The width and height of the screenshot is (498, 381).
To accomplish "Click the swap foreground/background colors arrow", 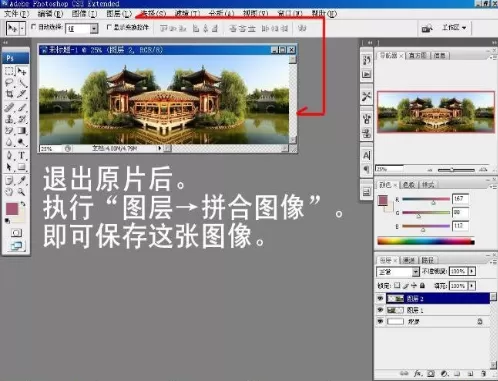I will [23, 204].
